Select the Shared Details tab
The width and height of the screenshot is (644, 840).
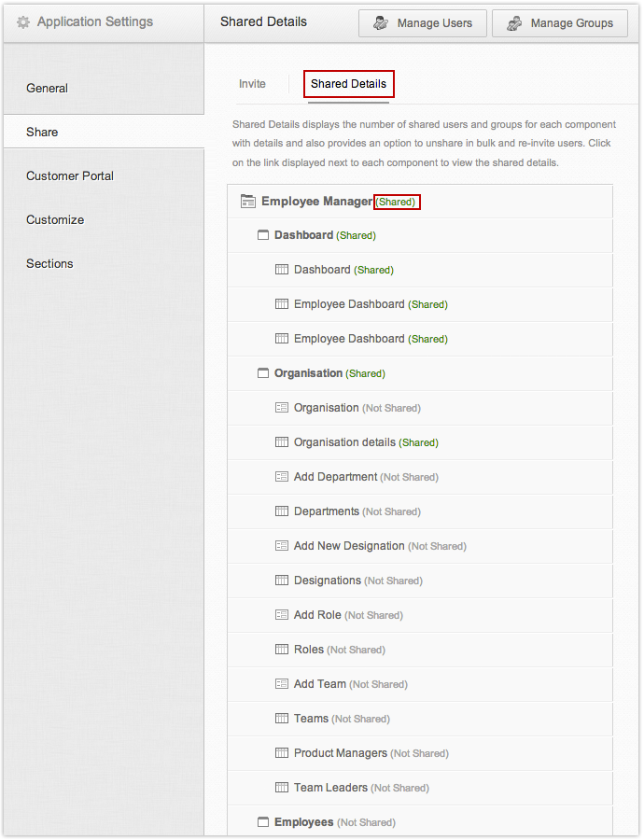(348, 84)
